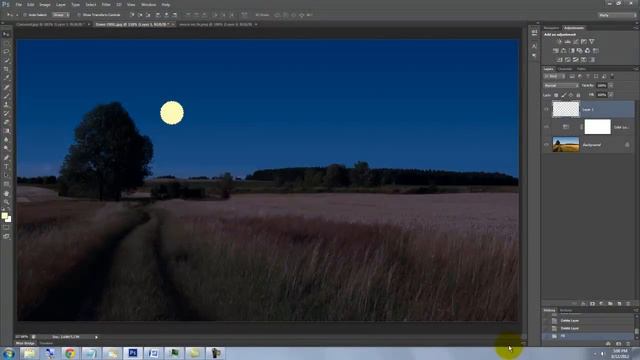Add a Hue/Saturation adjustment
640x360 pixels.
click(x=556, y=51)
